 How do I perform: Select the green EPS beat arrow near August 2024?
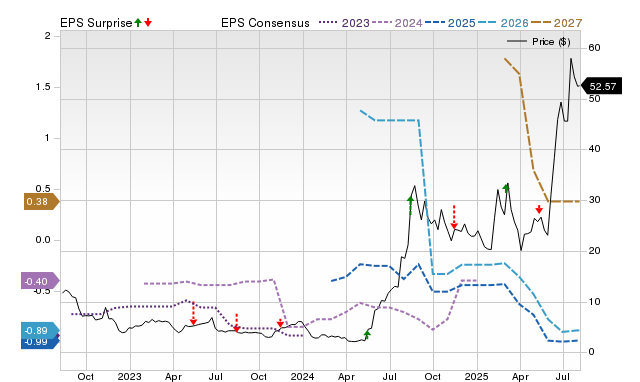(410, 205)
